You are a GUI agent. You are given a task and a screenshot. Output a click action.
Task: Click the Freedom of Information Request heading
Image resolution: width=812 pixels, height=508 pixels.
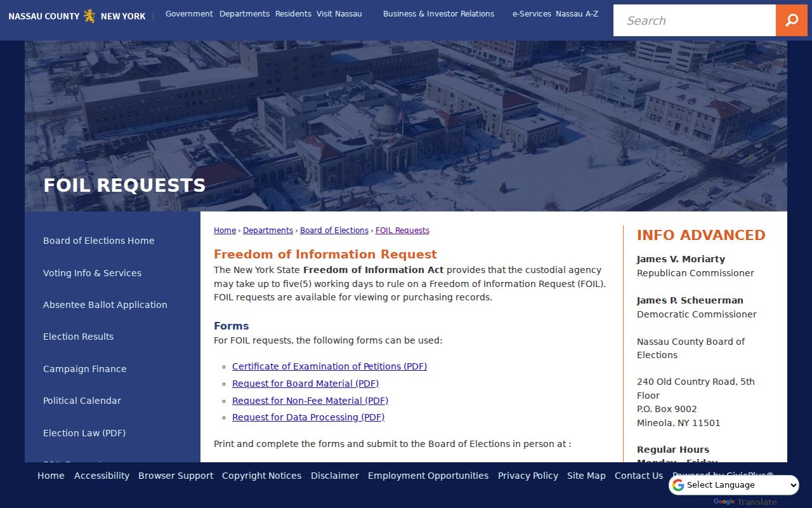tap(325, 254)
